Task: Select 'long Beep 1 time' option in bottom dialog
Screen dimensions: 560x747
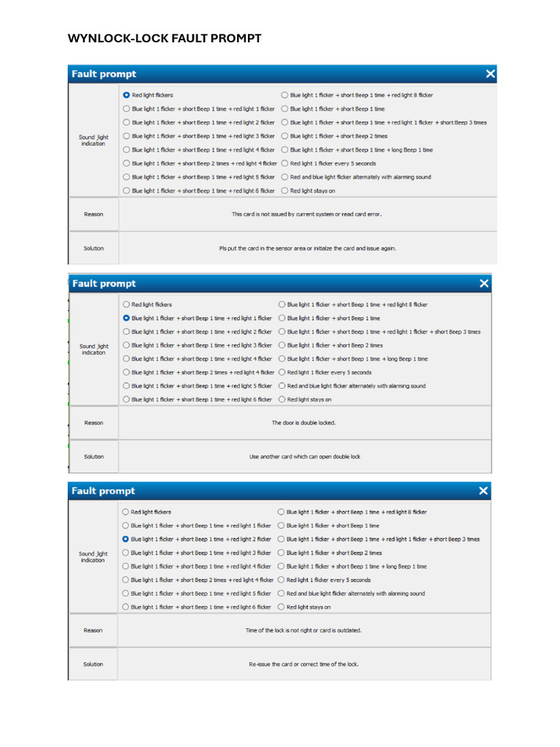Action: click(x=281, y=566)
